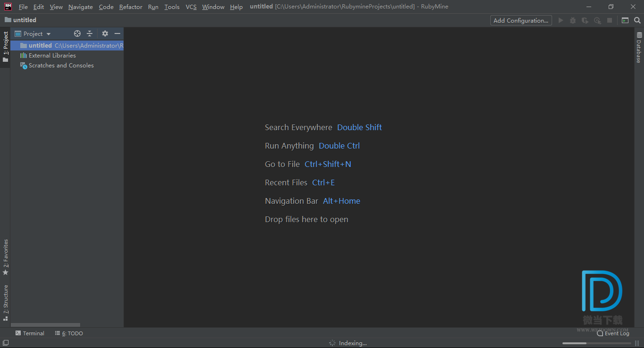Click the Ctrl+E shortcut text
Viewport: 644px width, 348px height.
pyautogui.click(x=323, y=182)
